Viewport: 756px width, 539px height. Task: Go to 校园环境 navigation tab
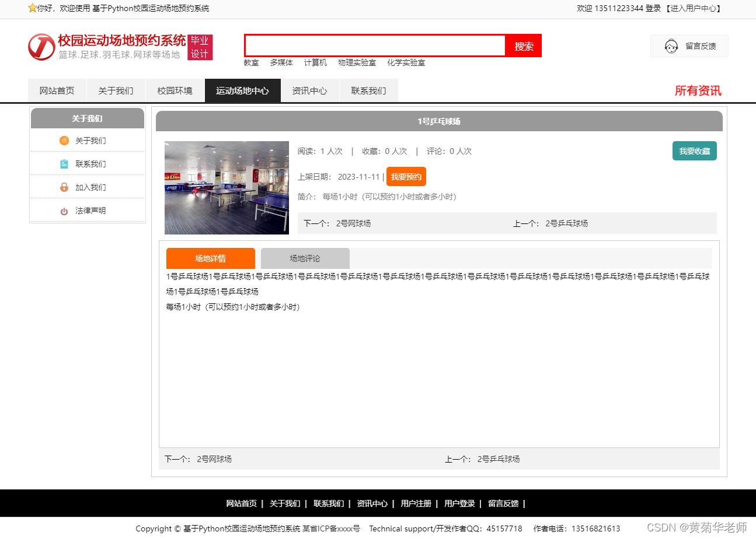pyautogui.click(x=175, y=90)
